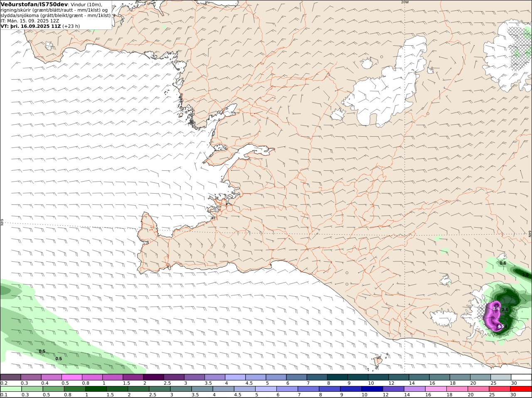Click the '4.5' value on the precipitation cell
This screenshot has width=532, height=398.
[500, 327]
